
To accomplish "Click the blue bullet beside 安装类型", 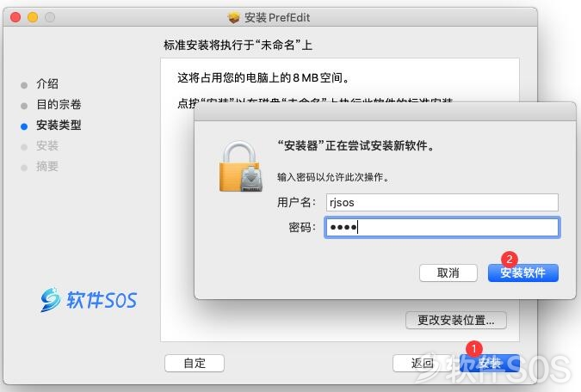I will pyautogui.click(x=24, y=126).
